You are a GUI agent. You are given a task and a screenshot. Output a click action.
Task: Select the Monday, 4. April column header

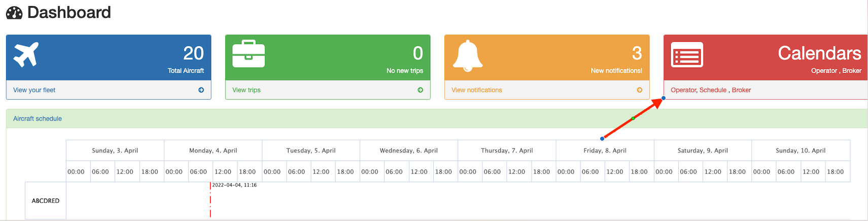tap(213, 150)
